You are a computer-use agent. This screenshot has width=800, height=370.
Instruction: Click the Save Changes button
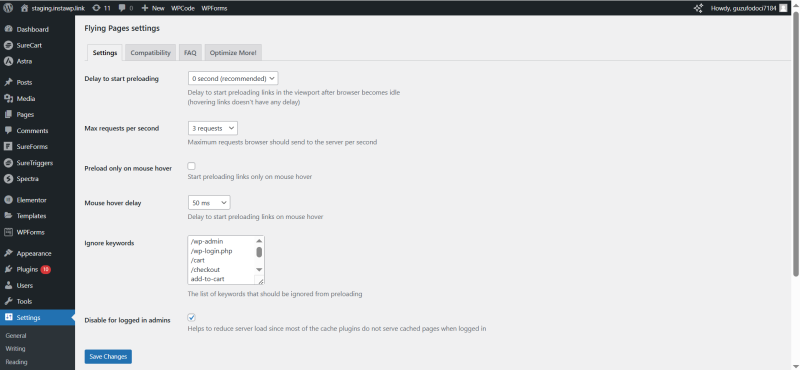coord(108,357)
